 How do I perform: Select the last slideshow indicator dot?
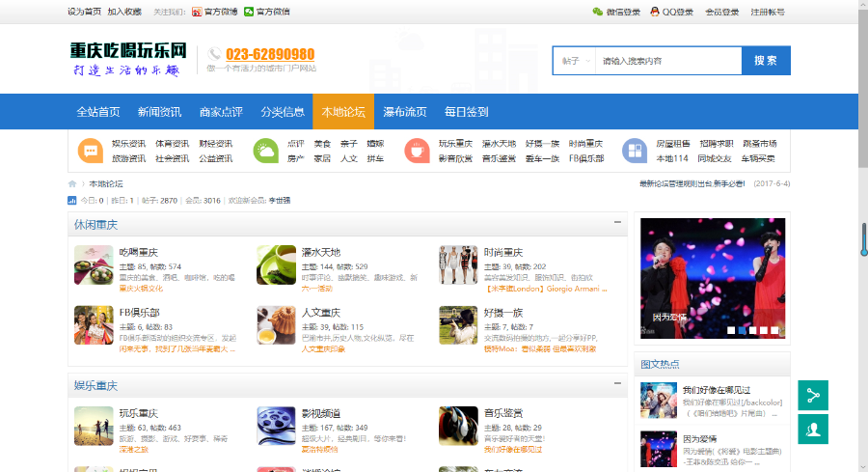[774, 330]
